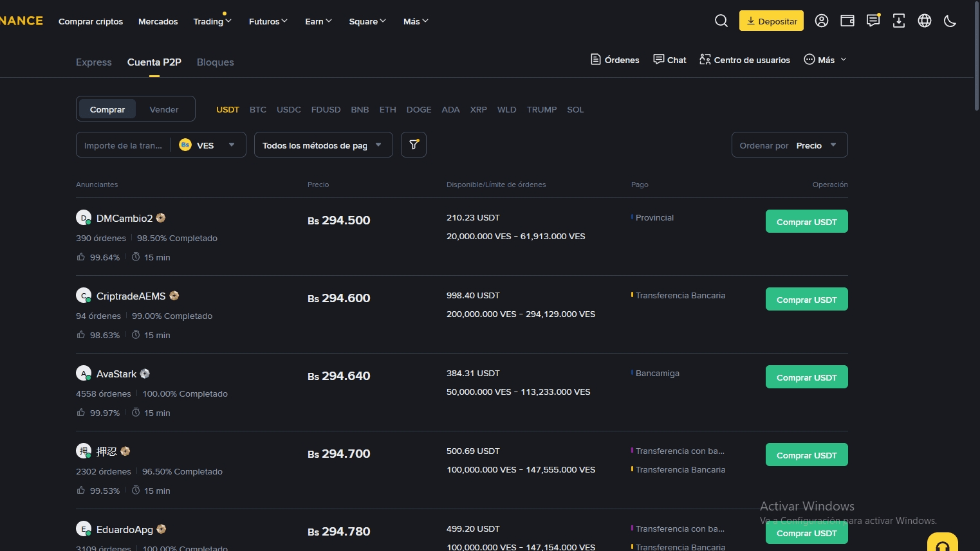Open the Comprar criptos menu

point(91,21)
